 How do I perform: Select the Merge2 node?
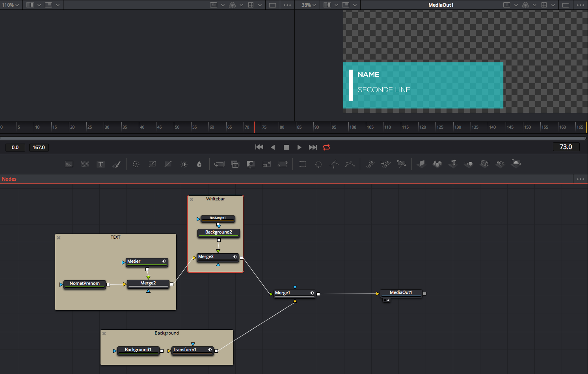point(148,283)
